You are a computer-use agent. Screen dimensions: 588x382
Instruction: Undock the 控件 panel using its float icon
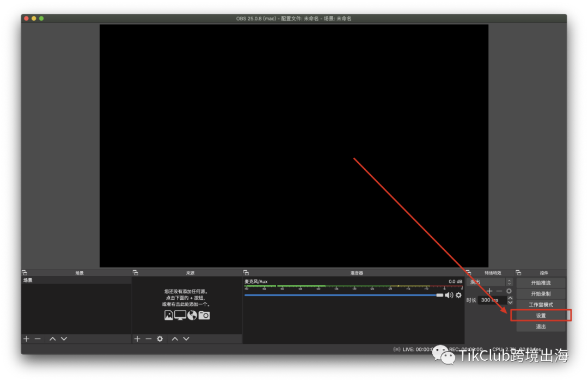coord(518,273)
